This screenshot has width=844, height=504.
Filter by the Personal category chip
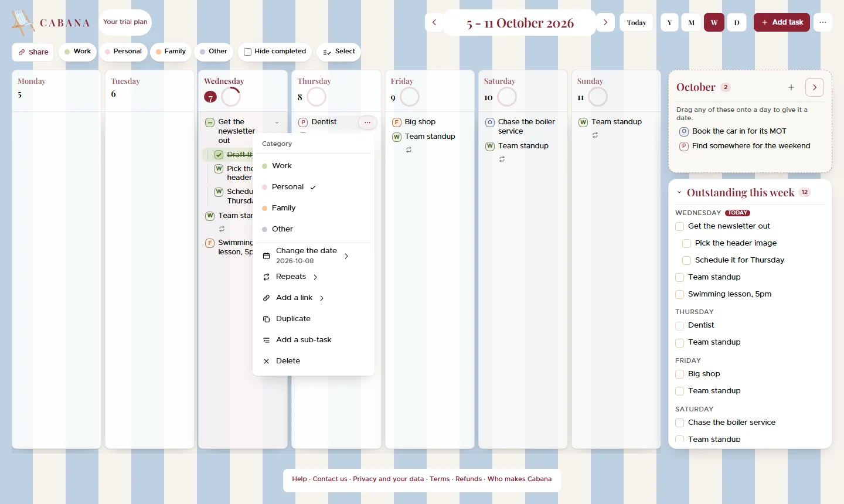click(123, 52)
